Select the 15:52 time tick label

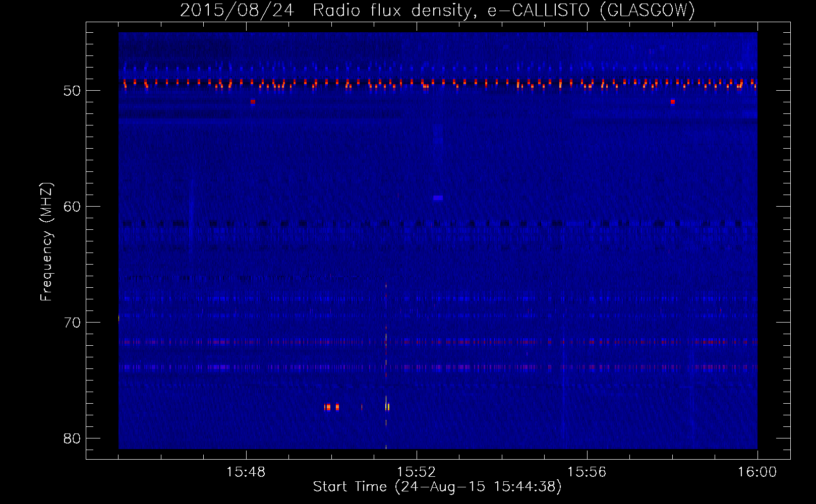click(416, 472)
